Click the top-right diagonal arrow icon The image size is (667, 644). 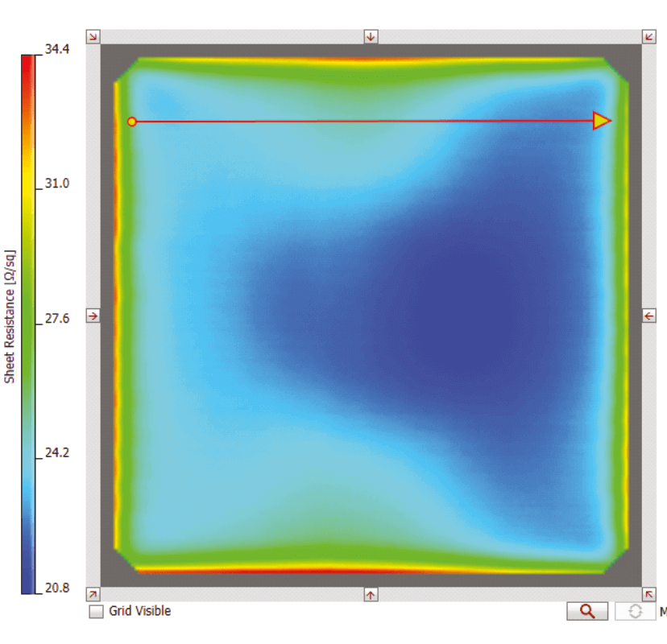tap(649, 36)
